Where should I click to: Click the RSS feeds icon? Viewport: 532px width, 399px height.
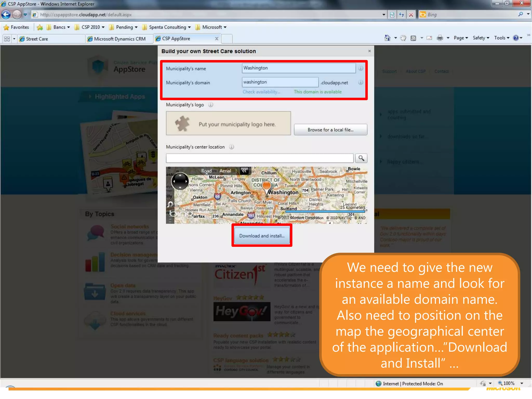[x=413, y=38]
